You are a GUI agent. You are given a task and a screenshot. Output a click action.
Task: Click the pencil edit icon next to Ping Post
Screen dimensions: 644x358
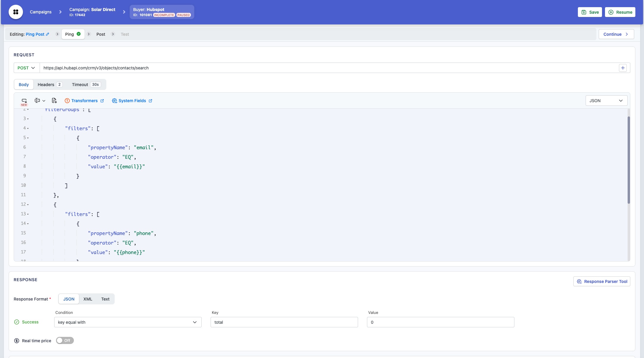pos(48,34)
